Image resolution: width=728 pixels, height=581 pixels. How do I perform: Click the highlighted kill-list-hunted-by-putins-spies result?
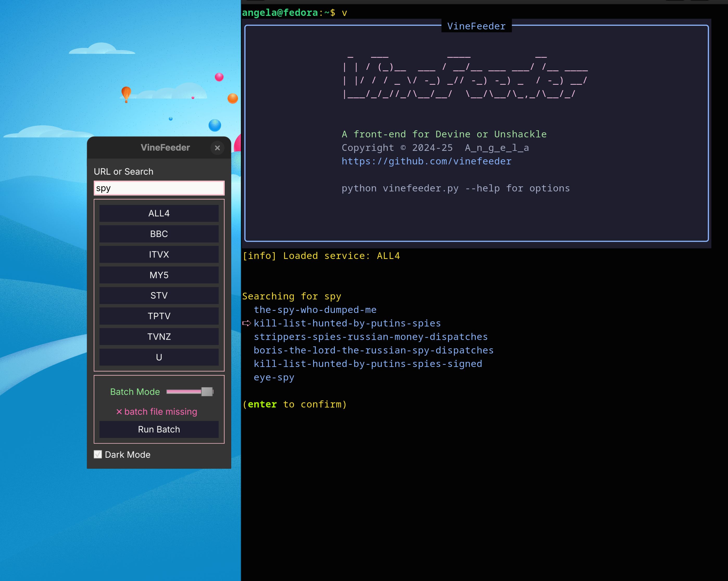pyautogui.click(x=347, y=323)
